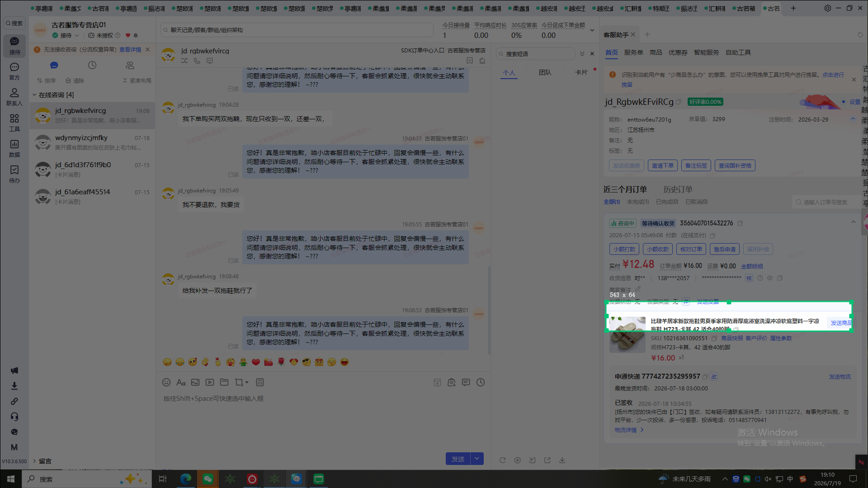Send the rose emoji
This screenshot has width=868, height=488.
281,362
